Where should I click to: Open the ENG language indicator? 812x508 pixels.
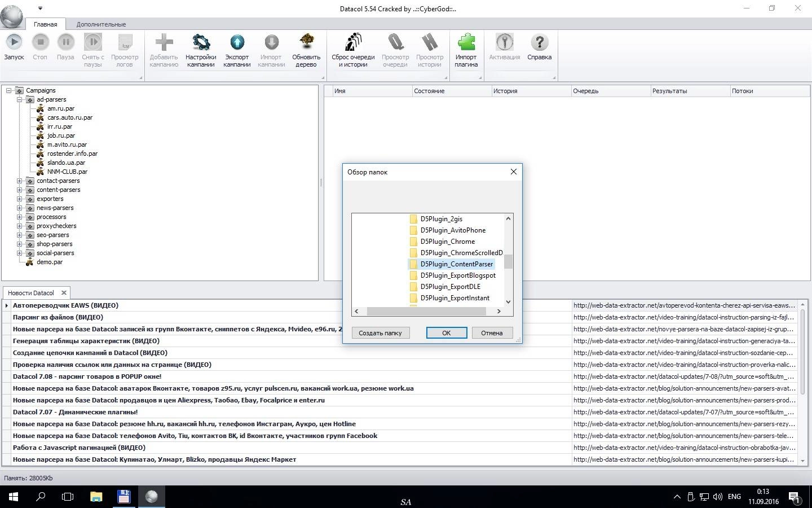click(734, 497)
